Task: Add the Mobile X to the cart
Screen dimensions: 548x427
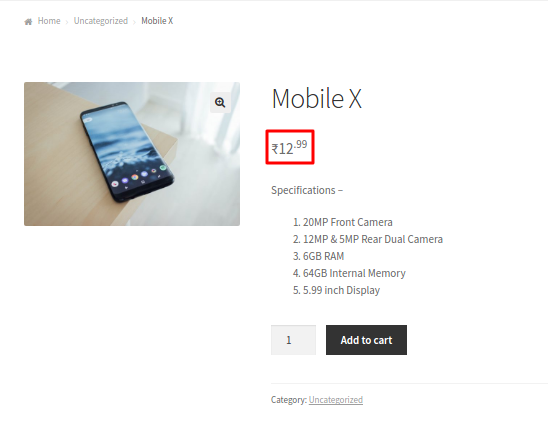Action: pos(366,340)
